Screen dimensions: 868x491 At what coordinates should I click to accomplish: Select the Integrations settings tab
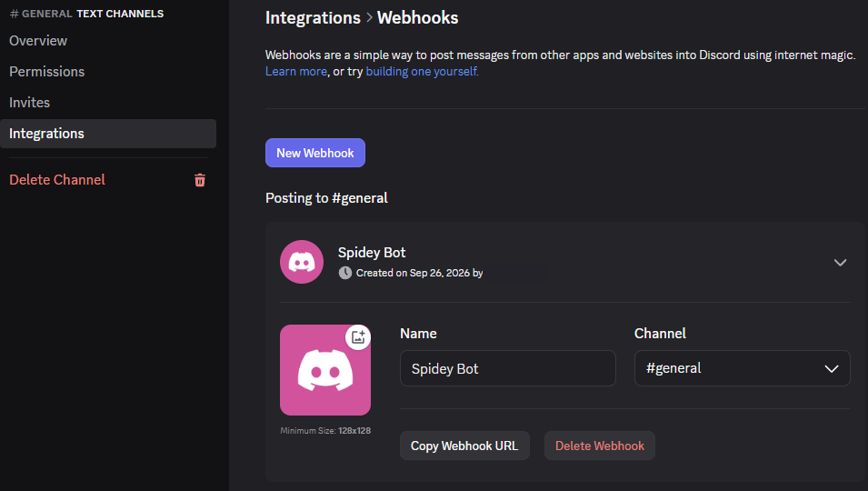pyautogui.click(x=108, y=134)
